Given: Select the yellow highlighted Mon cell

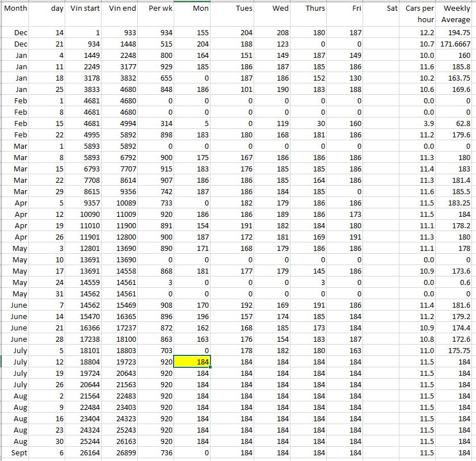Looking at the screenshot, I should coord(193,362).
